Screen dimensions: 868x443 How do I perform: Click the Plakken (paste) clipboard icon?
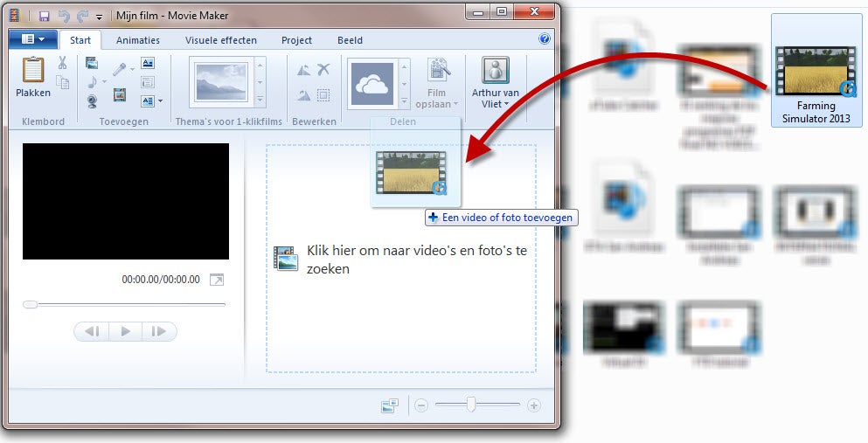pyautogui.click(x=32, y=70)
